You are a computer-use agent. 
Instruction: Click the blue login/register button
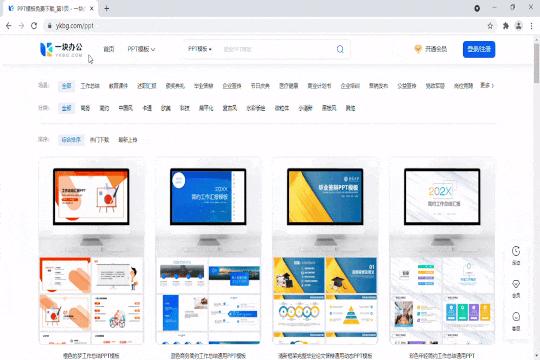pyautogui.click(x=479, y=49)
